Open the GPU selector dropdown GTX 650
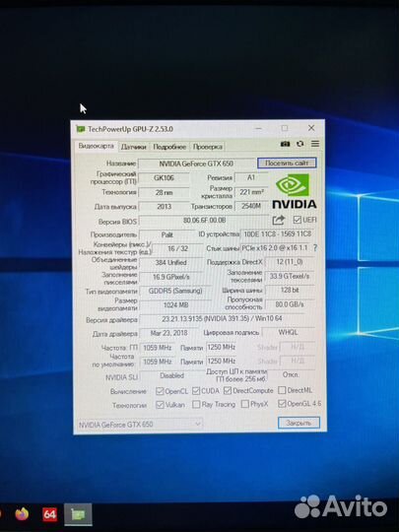399x532 pixels. coord(140,424)
